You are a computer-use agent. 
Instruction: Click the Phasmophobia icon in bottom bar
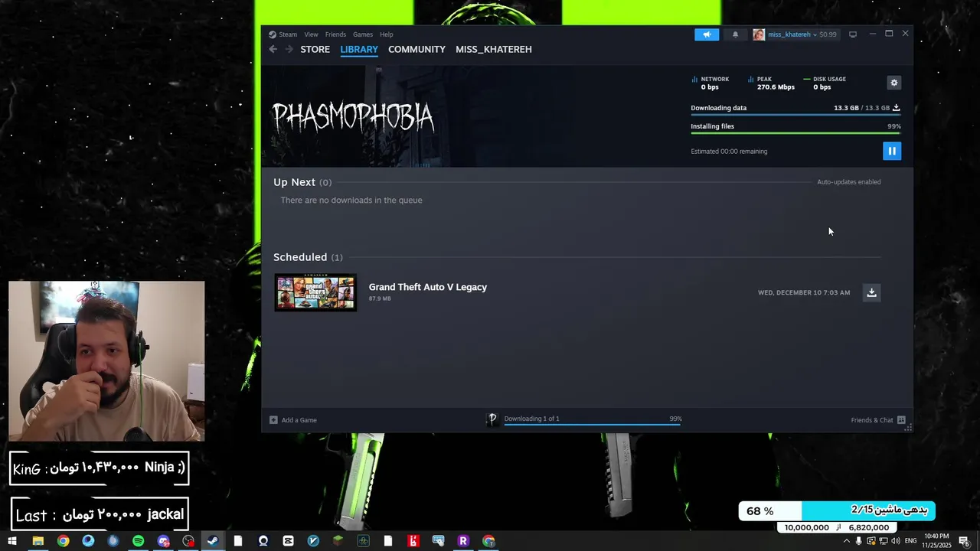(x=492, y=419)
